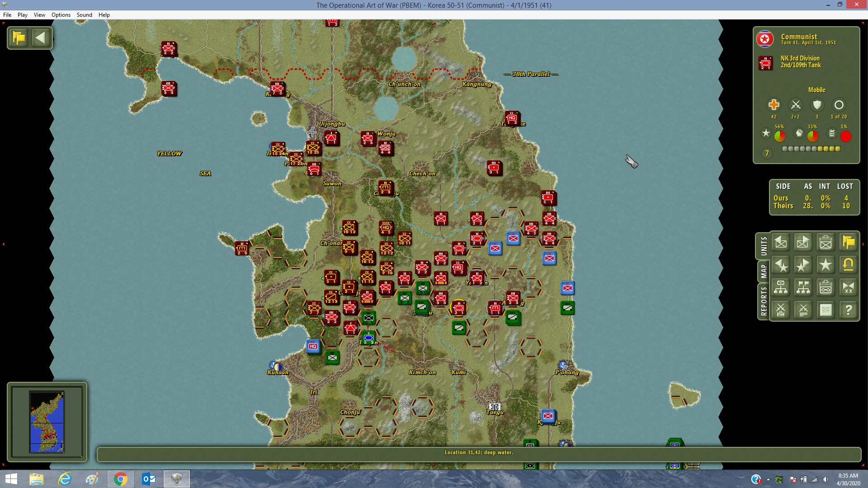Select the previous unit button
Image resolution: width=868 pixels, height=488 pixels.
(781, 243)
